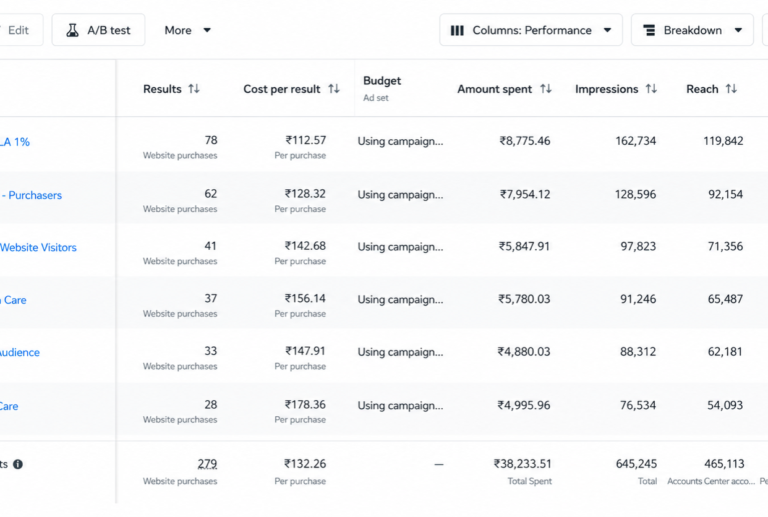Select amount spent ₹7,954.12
This screenshot has height=517, width=768.
coord(525,194)
